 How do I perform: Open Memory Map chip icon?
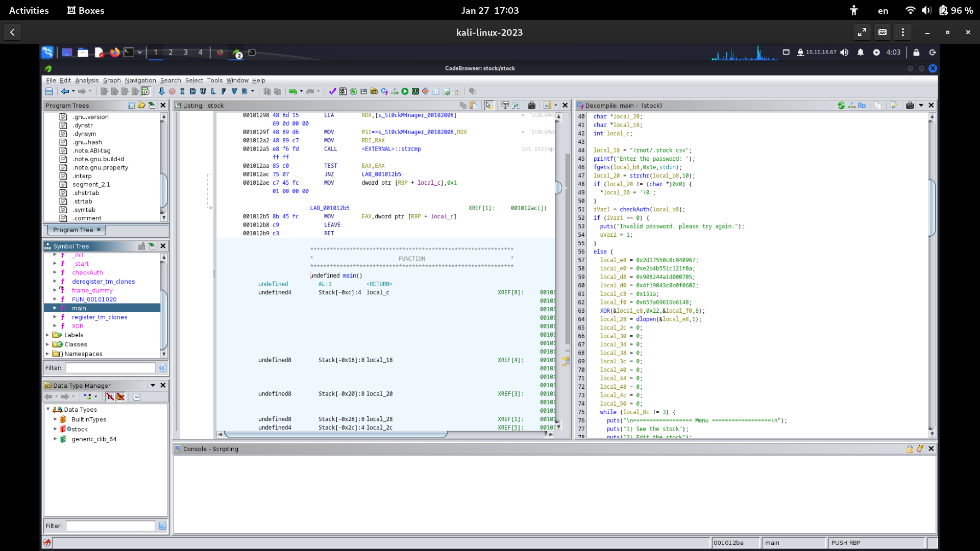[415, 91]
